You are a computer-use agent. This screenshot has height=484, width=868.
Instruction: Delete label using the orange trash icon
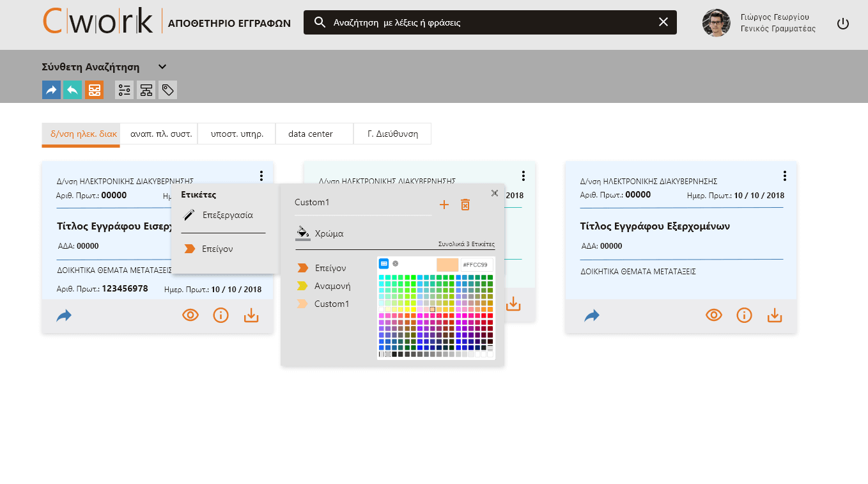click(x=465, y=205)
